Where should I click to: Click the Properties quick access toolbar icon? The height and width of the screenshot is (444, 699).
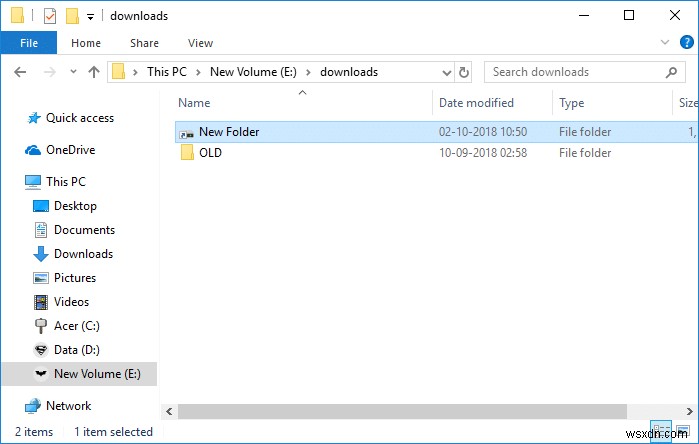point(50,16)
